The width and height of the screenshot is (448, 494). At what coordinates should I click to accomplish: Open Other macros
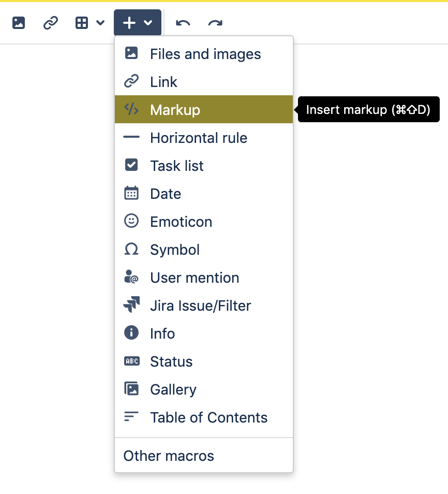[x=168, y=456]
